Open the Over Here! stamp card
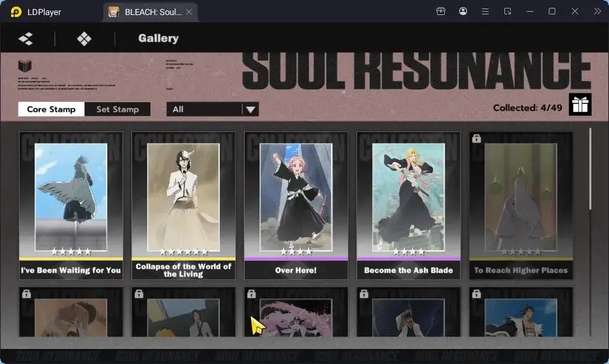This screenshot has width=609, height=364. click(296, 206)
